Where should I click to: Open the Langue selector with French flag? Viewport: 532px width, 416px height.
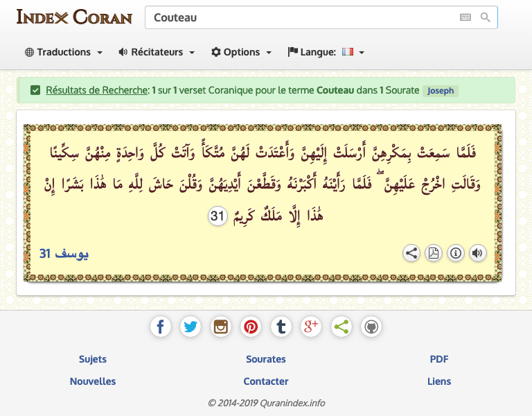click(x=326, y=52)
